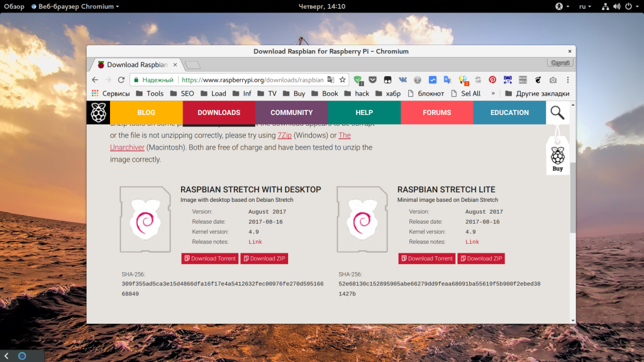
Task: Go to the EDUCATION section
Action: [509, 112]
